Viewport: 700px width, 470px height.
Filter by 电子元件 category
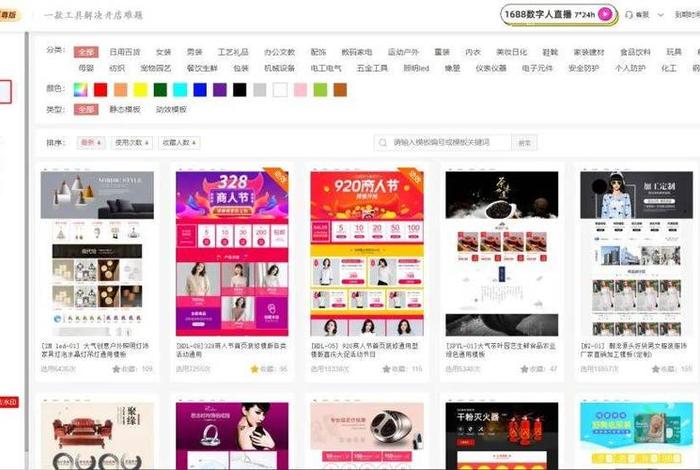coord(538,68)
